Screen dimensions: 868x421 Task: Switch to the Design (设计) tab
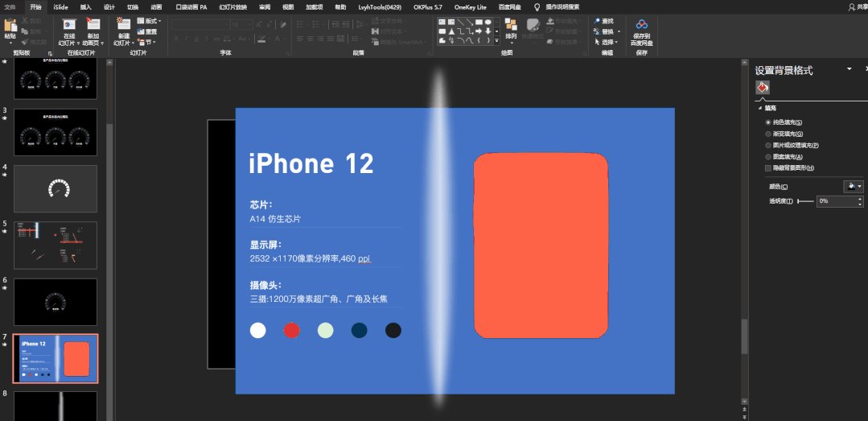click(109, 7)
